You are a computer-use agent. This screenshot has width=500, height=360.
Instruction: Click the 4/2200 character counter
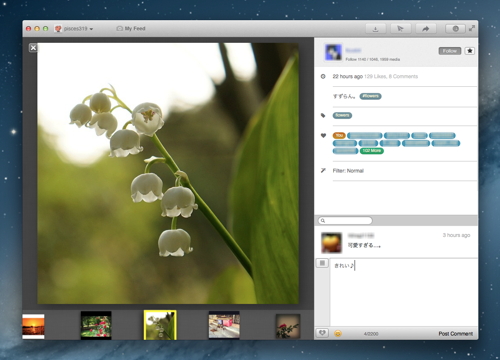[x=371, y=334]
